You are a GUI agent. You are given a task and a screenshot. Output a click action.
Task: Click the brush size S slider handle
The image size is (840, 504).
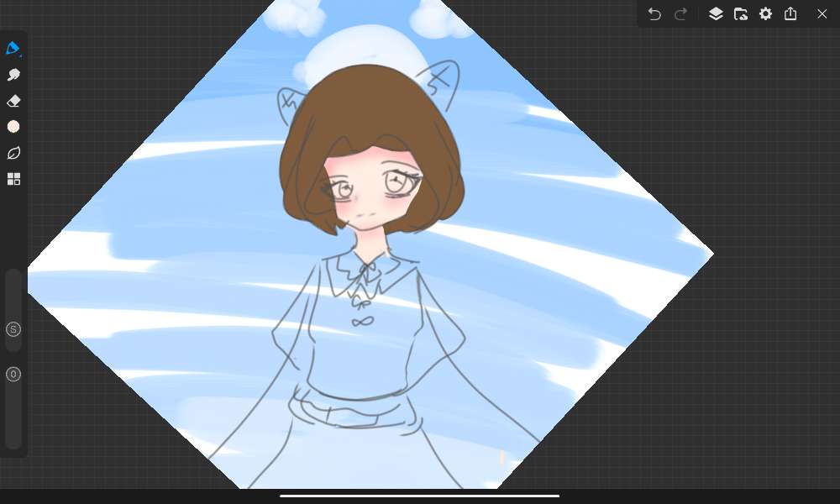pyautogui.click(x=13, y=329)
